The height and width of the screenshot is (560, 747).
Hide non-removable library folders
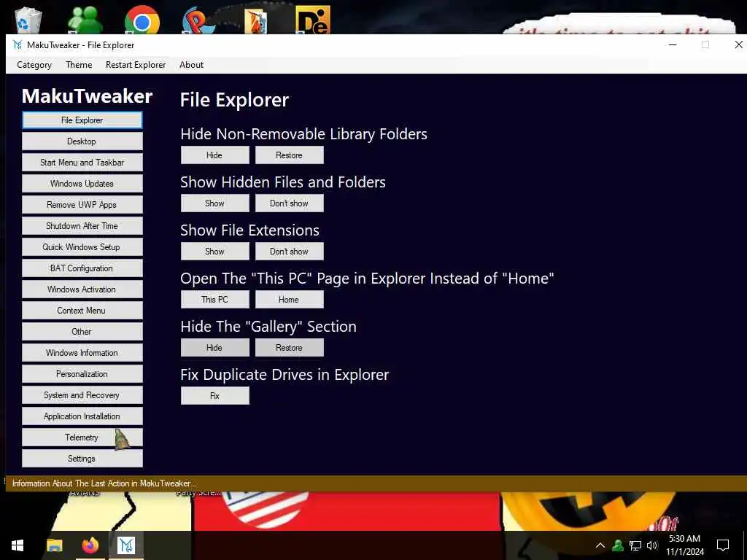(x=215, y=155)
